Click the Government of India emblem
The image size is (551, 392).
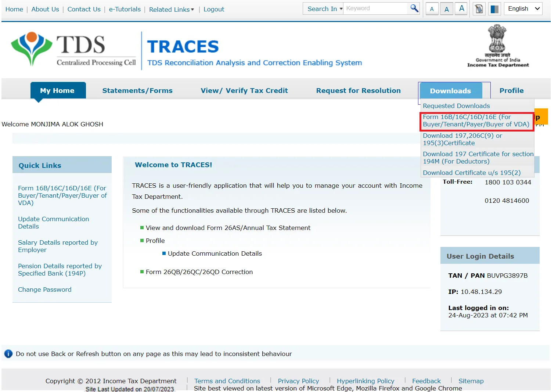(498, 46)
